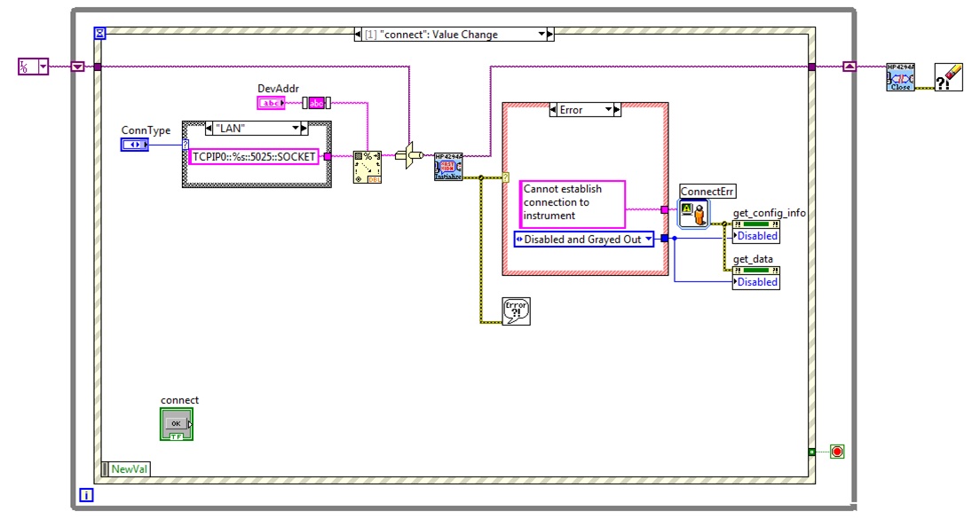Click the connect boolean button terminal
The image size is (980, 519).
(x=176, y=422)
